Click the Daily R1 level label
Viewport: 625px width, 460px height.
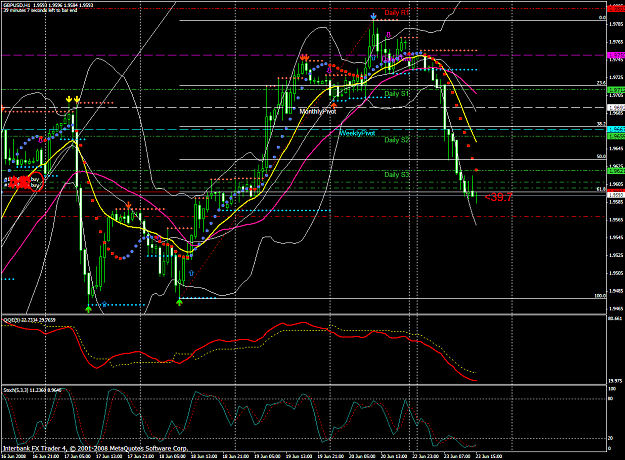(397, 13)
